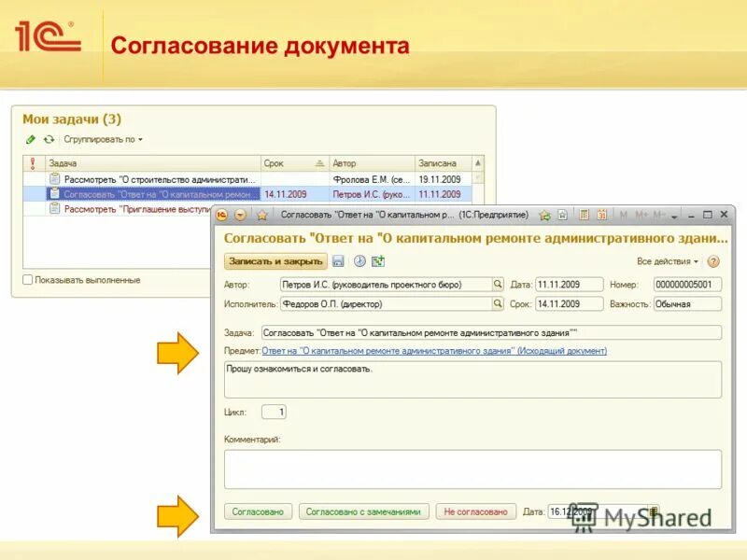Image resolution: width=747 pixels, height=560 pixels.
Task: Open the Сгруппировать по dropdown
Action: [103, 141]
